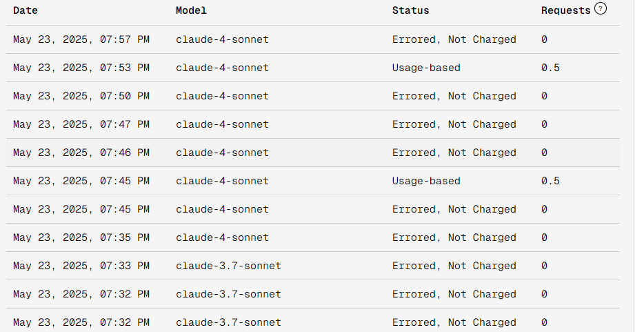Select the 07:35 PM date cell

point(81,237)
